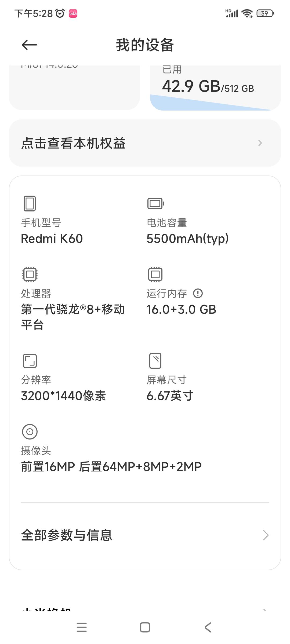Tap the battery capacity icon

click(x=155, y=203)
